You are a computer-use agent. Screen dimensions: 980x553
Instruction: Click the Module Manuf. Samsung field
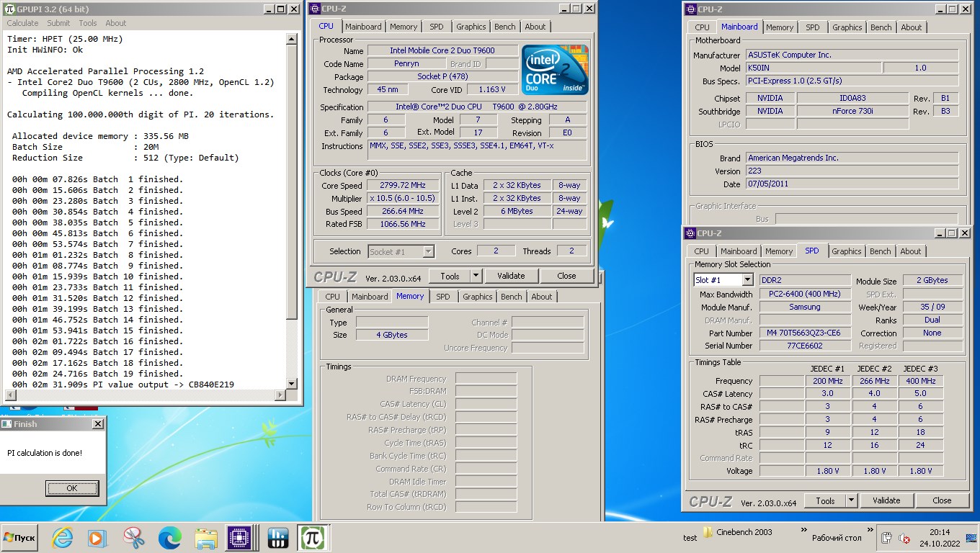click(805, 307)
